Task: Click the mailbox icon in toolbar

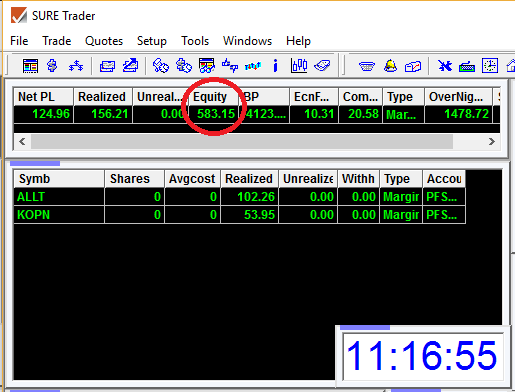Action: point(413,66)
